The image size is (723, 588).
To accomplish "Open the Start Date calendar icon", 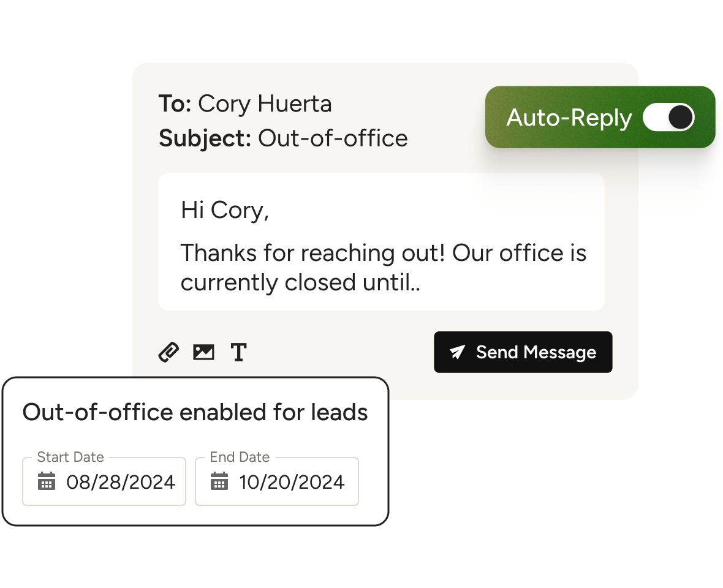I will point(47,481).
